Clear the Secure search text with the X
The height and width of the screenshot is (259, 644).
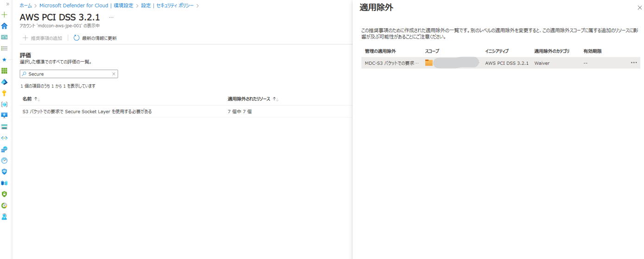point(114,74)
